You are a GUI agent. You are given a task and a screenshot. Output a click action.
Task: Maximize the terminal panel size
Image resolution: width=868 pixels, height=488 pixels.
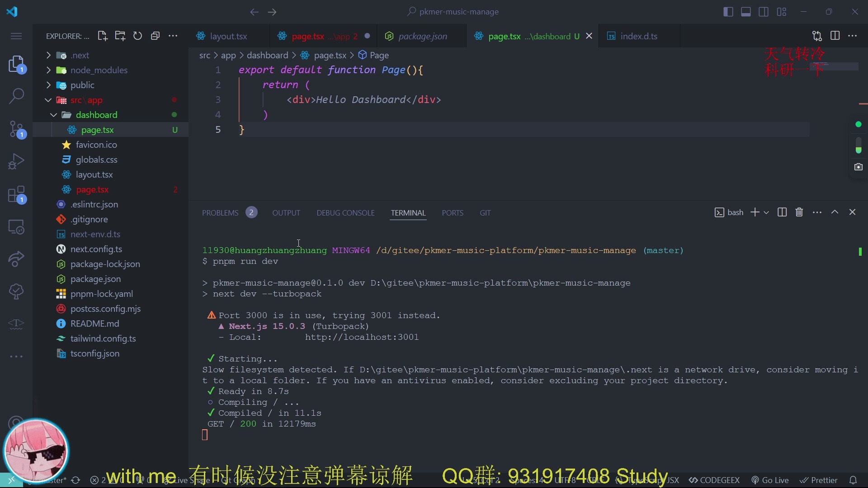coord(835,212)
